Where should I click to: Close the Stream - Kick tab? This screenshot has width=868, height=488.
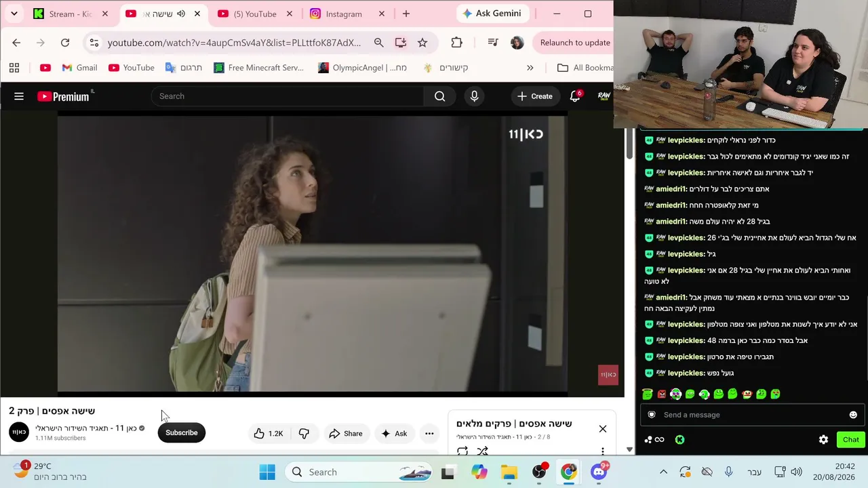coord(104,14)
